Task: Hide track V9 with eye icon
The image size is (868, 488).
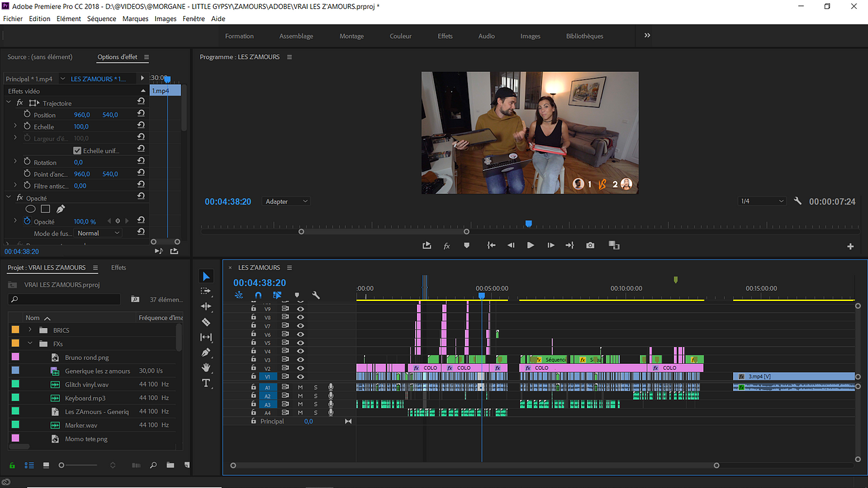Action: pos(300,308)
